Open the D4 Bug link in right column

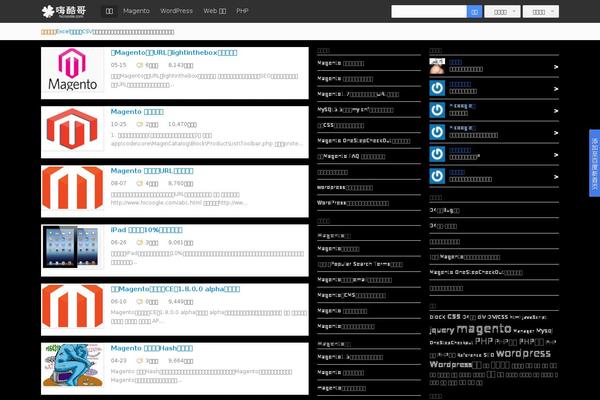[x=444, y=210]
